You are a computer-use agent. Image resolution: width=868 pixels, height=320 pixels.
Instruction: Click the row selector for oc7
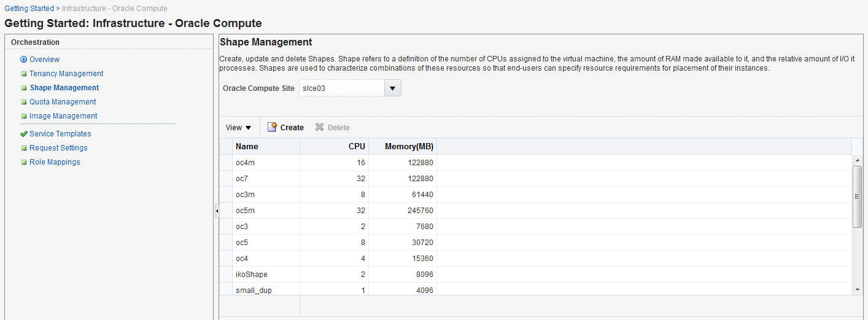227,179
